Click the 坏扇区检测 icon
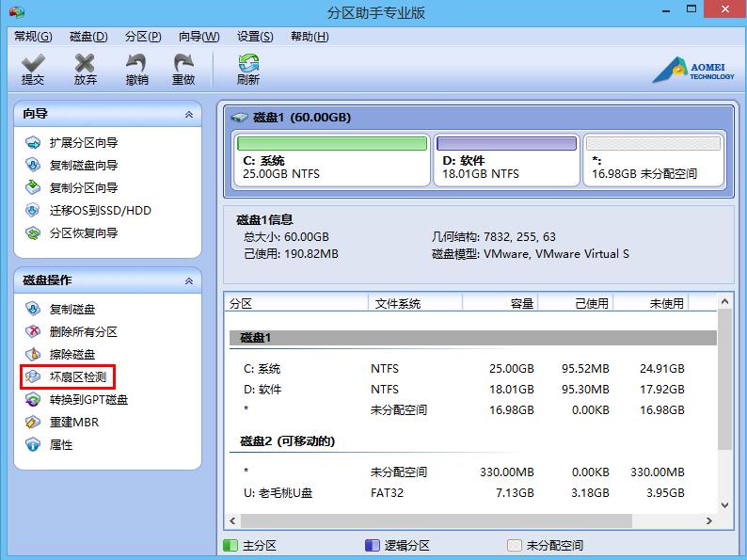The height and width of the screenshot is (560, 747). coord(33,377)
